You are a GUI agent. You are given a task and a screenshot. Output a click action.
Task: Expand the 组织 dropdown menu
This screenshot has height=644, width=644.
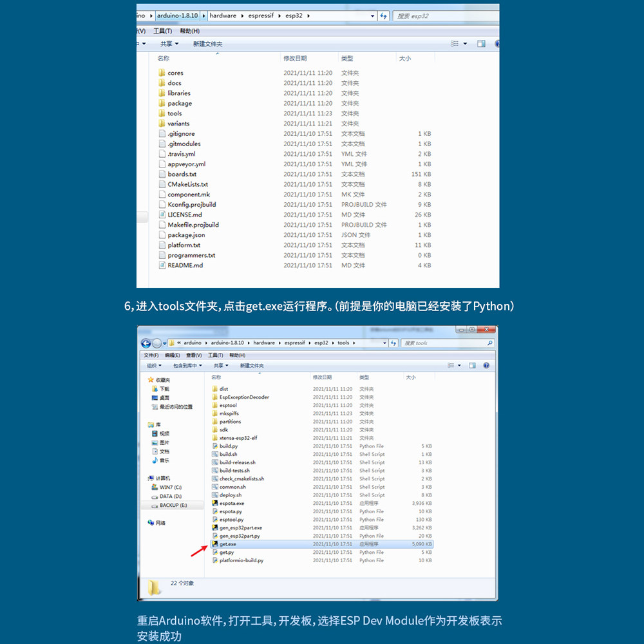click(x=154, y=365)
